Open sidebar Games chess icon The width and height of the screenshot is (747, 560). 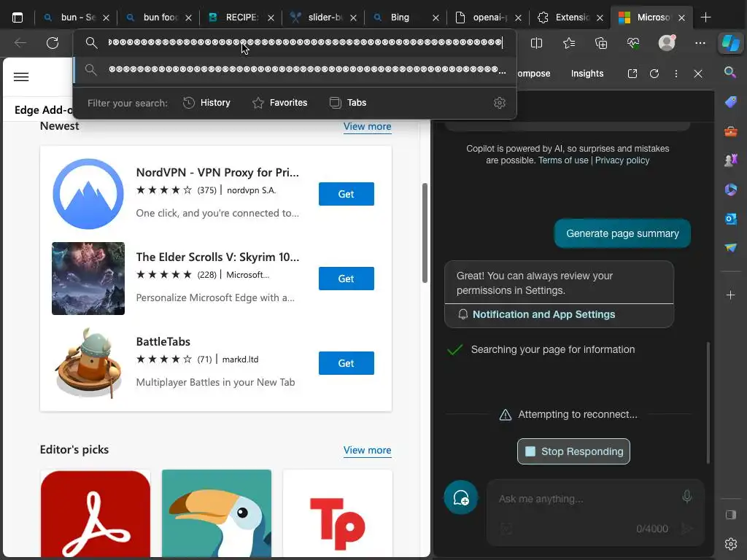(731, 160)
